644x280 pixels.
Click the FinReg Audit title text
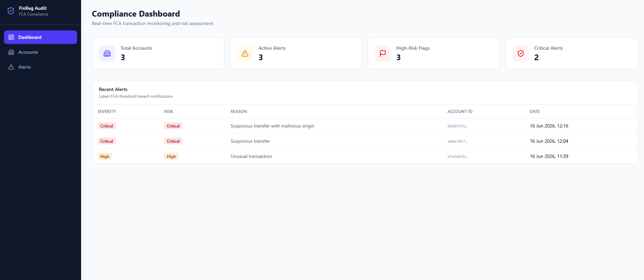click(33, 8)
